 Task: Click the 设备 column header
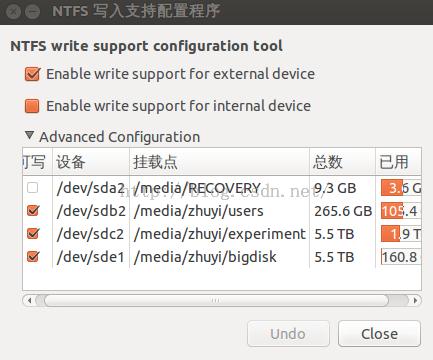pyautogui.click(x=91, y=162)
